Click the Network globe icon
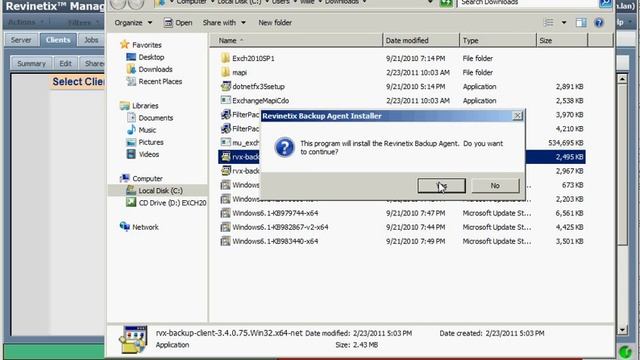The height and width of the screenshot is (360, 640). click(124, 227)
